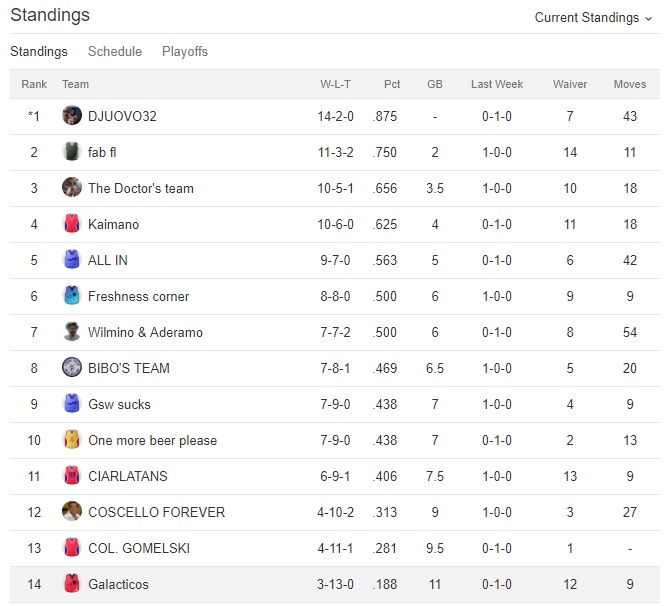The width and height of the screenshot is (666, 606).
Task: Click ALL IN blue jersey icon
Action: pyautogui.click(x=71, y=260)
